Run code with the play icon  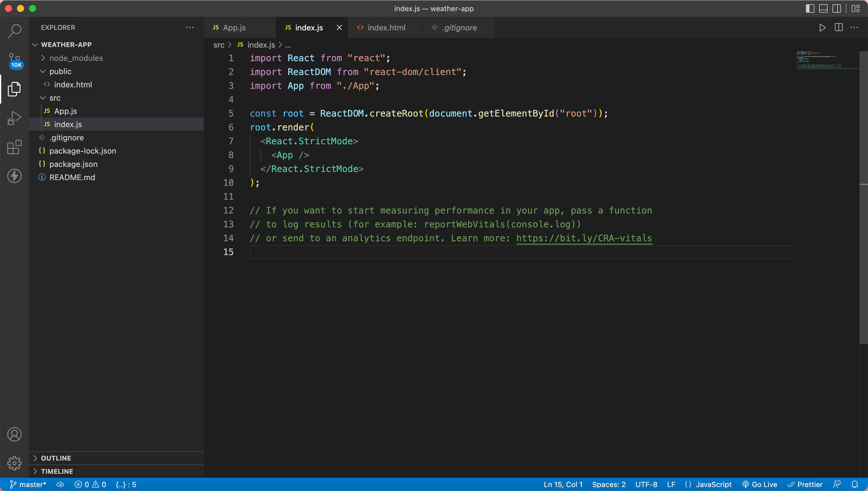coord(822,28)
